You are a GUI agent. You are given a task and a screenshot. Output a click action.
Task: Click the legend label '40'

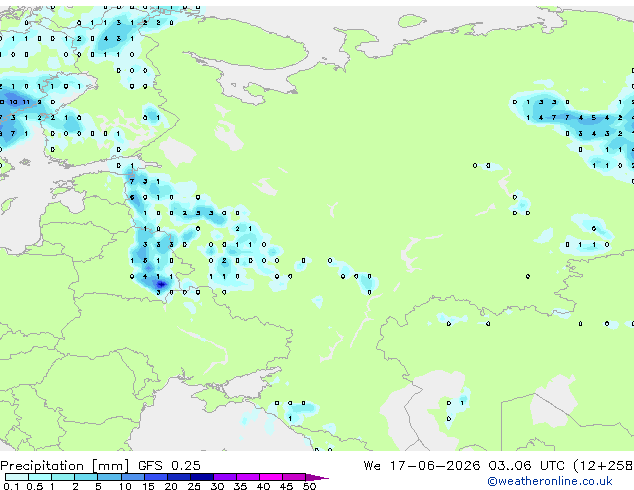tap(263, 486)
